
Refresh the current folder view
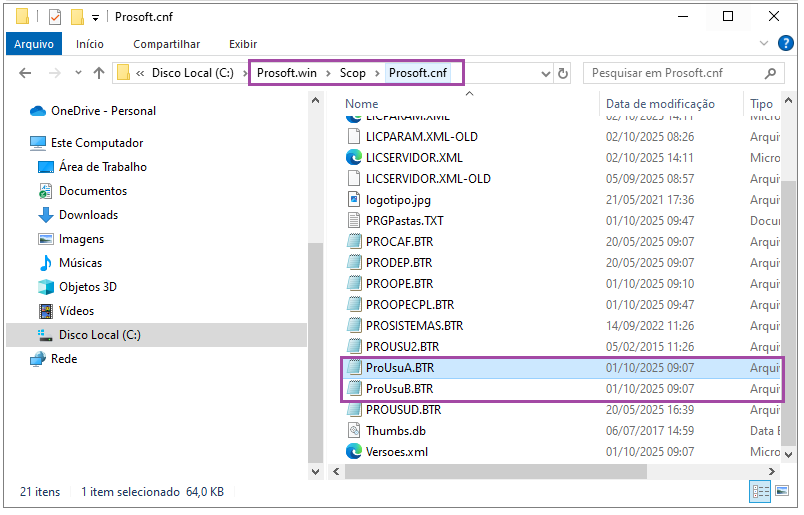click(563, 73)
